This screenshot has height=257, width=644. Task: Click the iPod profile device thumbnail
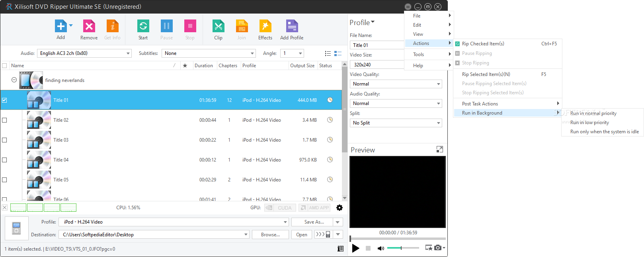[16, 228]
